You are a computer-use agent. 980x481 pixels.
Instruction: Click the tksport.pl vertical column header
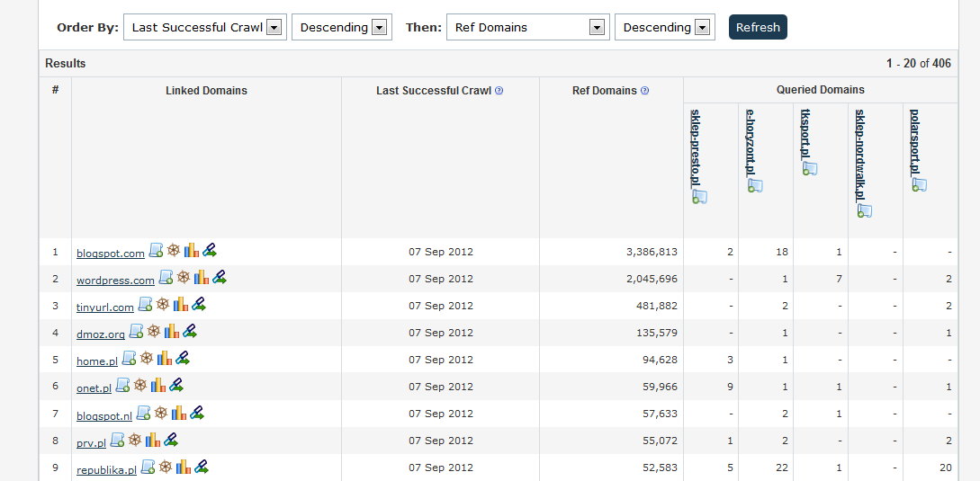click(x=805, y=133)
